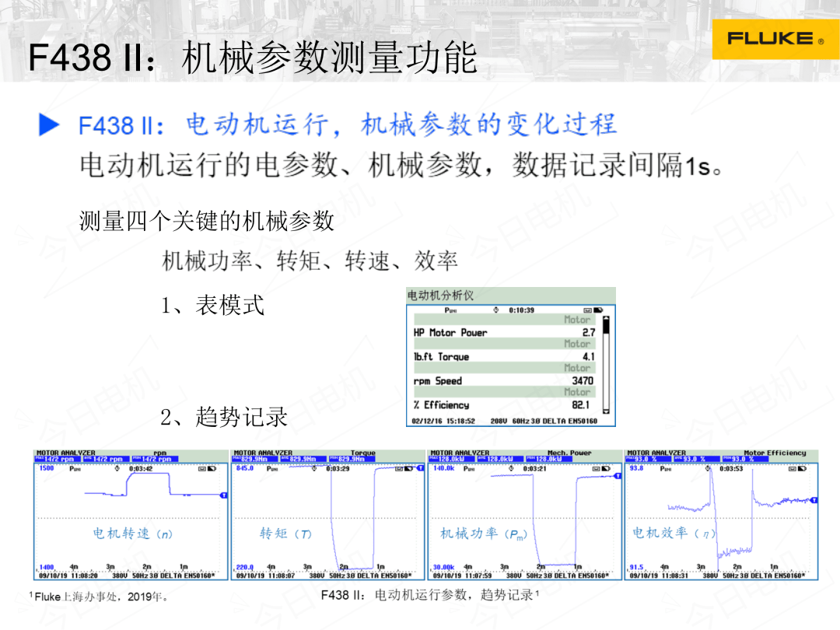Click the blue triangle bullet marker
The width and height of the screenshot is (840, 630).
(x=49, y=124)
